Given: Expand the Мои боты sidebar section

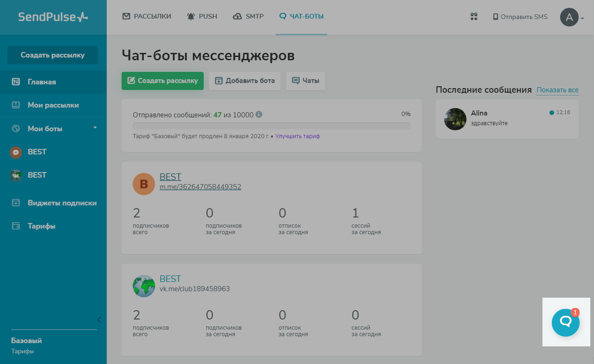Looking at the screenshot, I should [95, 128].
